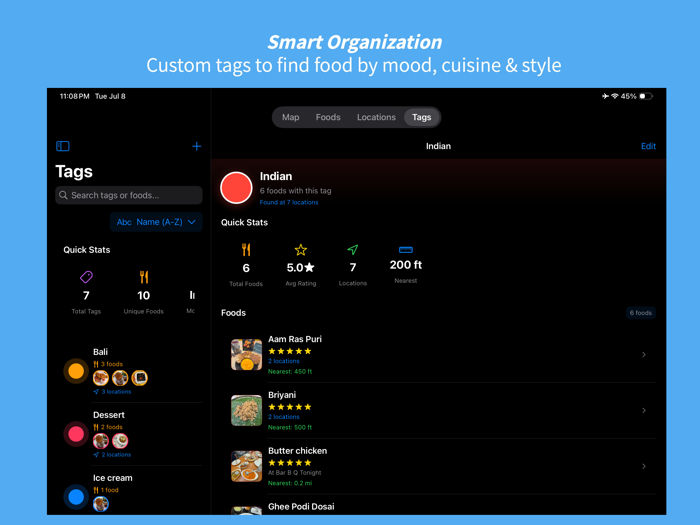This screenshot has height=525, width=700.
Task: Click the Bali 3 foods fork icon
Action: [x=96, y=364]
